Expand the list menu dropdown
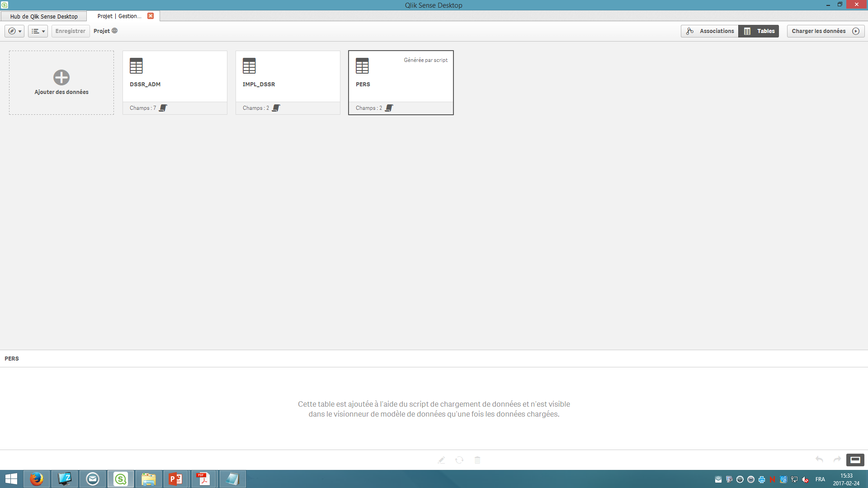 click(x=38, y=31)
